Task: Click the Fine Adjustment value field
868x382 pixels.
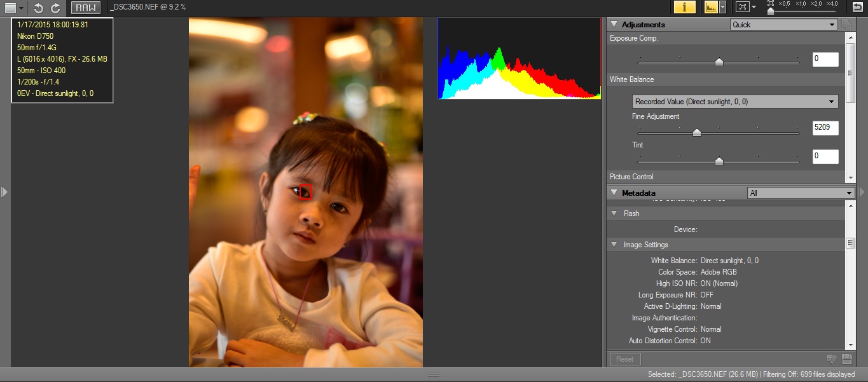Action: click(825, 128)
